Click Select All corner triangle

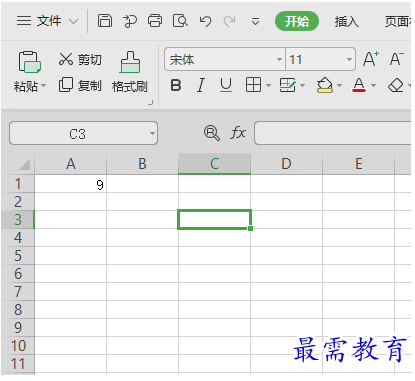(x=24, y=164)
